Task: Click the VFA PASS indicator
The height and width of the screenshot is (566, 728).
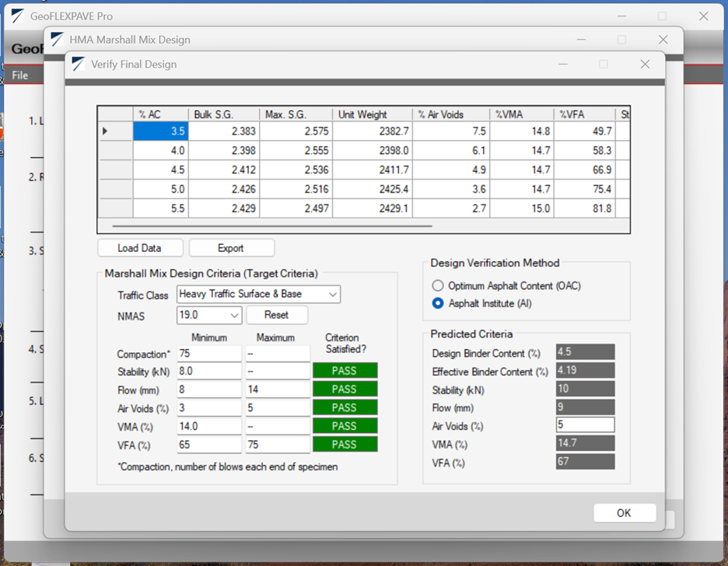Action: pos(345,445)
